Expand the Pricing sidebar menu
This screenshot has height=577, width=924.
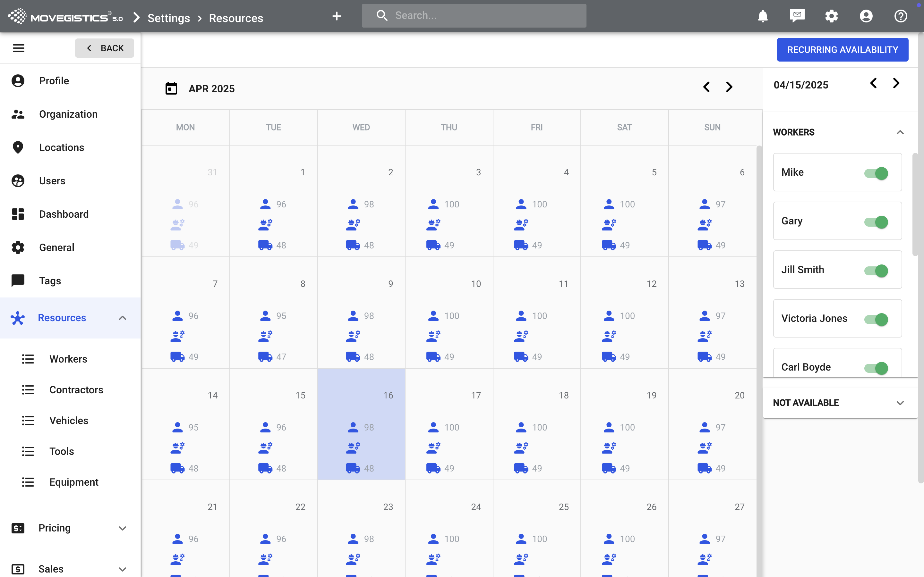[x=122, y=528]
